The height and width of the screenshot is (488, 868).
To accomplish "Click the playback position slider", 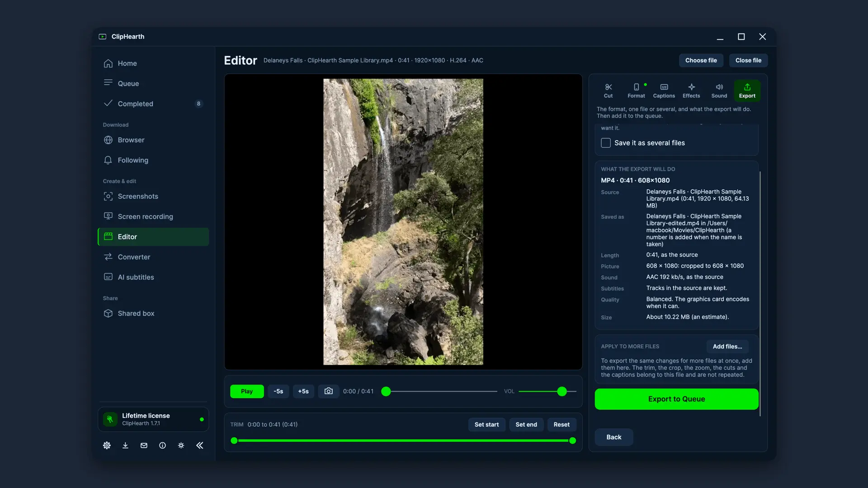I will pos(439,391).
